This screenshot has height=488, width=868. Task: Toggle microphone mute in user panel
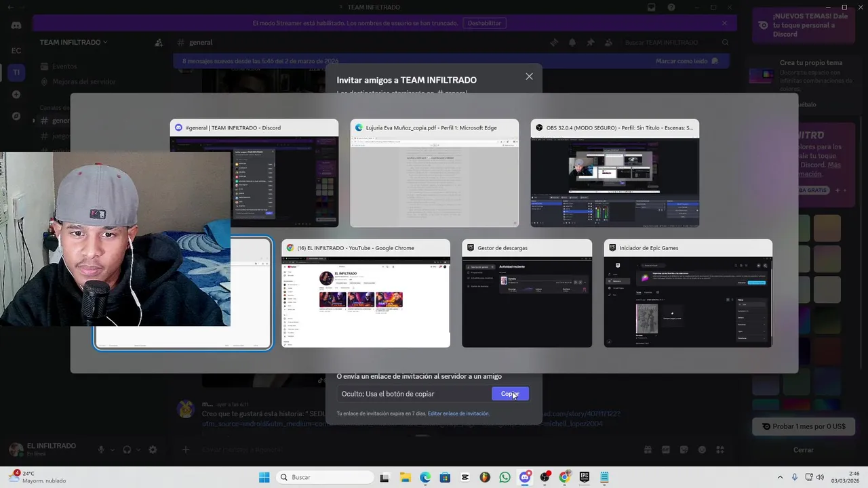[101, 449]
